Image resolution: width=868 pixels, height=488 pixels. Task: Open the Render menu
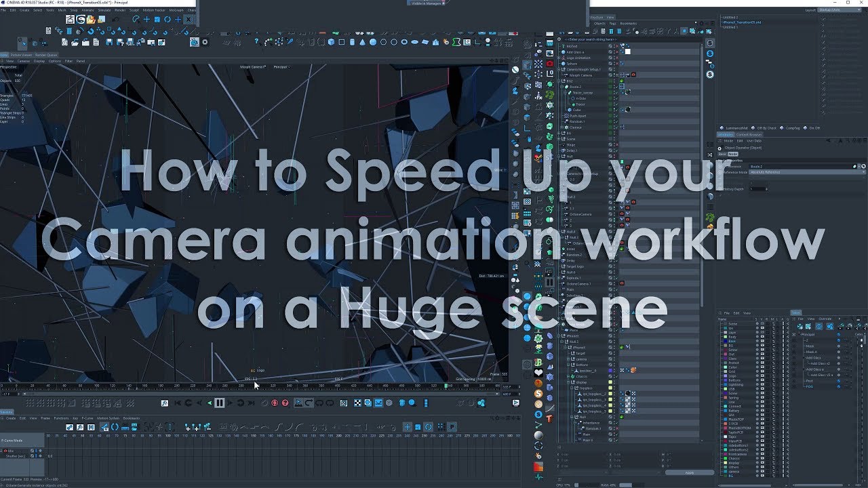coord(120,10)
